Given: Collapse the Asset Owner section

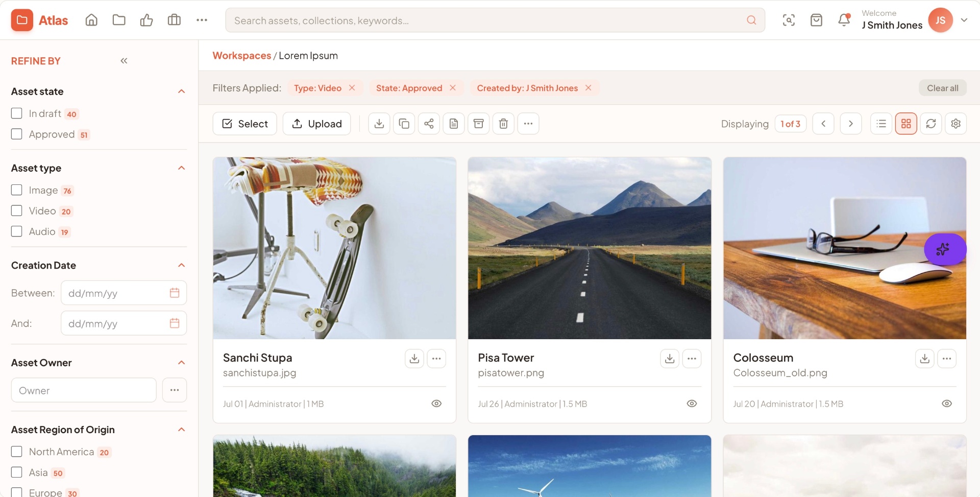Looking at the screenshot, I should (x=181, y=363).
